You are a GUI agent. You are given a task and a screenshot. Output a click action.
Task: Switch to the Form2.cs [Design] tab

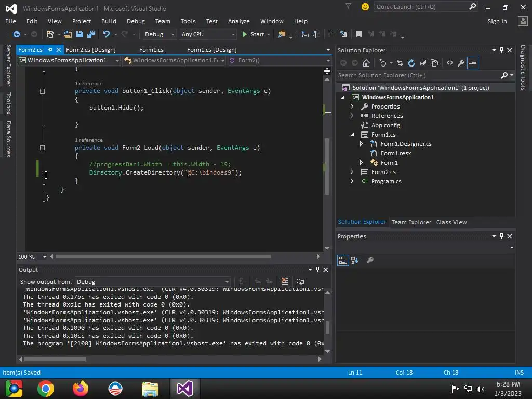pos(90,50)
